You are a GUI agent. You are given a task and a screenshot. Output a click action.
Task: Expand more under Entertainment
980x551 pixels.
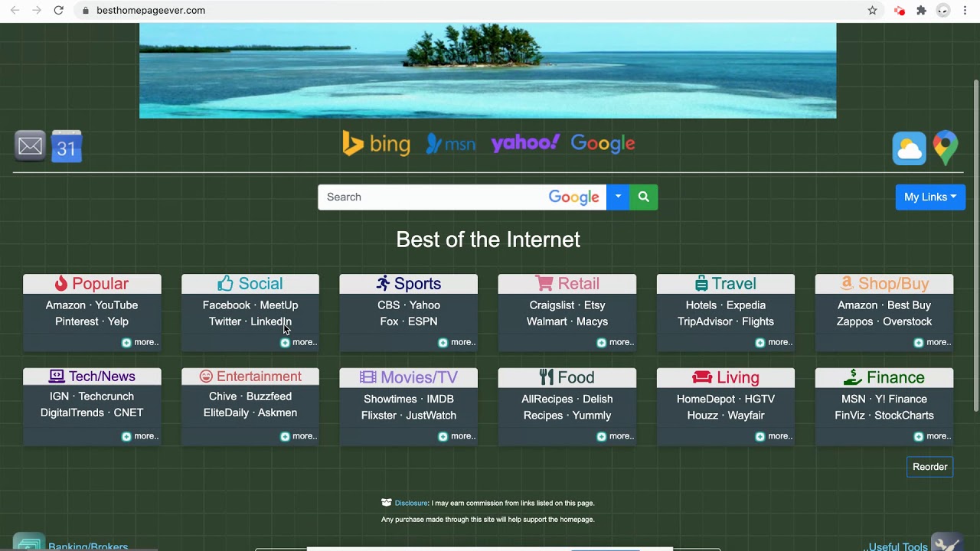point(299,436)
